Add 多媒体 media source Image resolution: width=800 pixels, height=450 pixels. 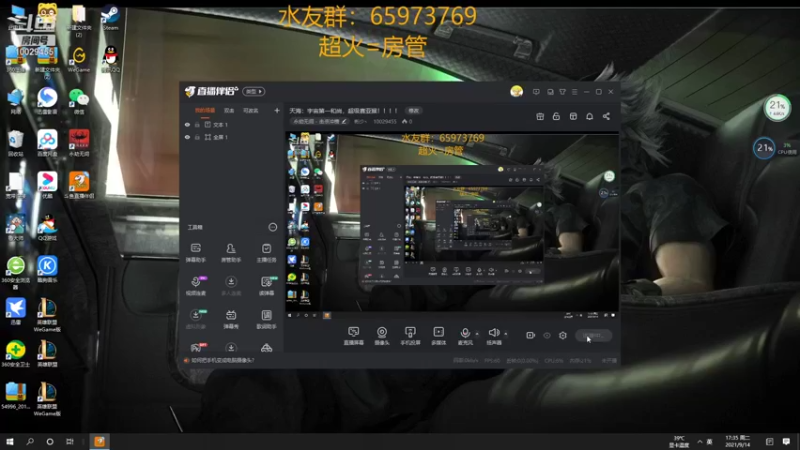[438, 336]
